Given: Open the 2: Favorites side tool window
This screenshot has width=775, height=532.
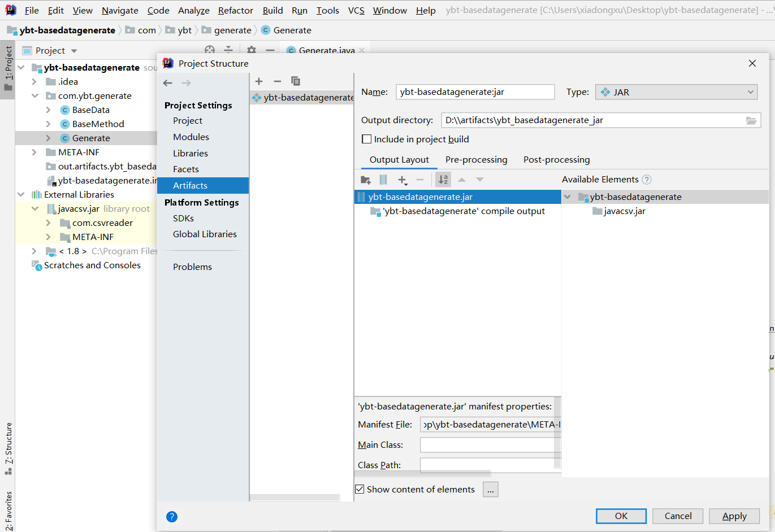Looking at the screenshot, I should pyautogui.click(x=8, y=511).
